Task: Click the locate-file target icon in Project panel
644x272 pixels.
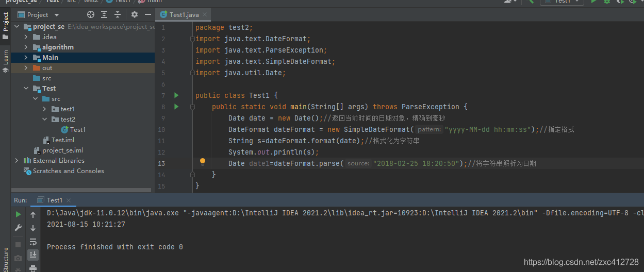Action: tap(91, 15)
